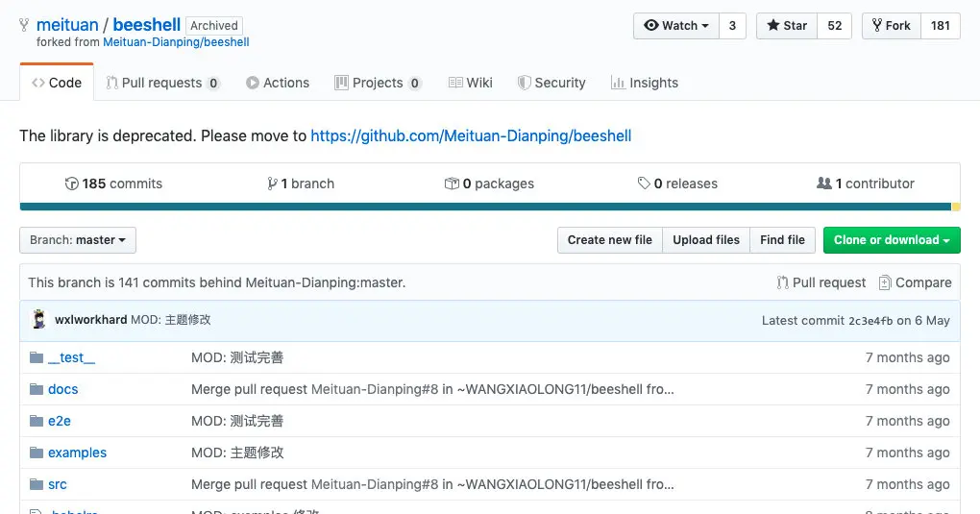This screenshot has width=980, height=514.
Task: Open the deprecation notice GitHub URL
Action: coord(471,135)
